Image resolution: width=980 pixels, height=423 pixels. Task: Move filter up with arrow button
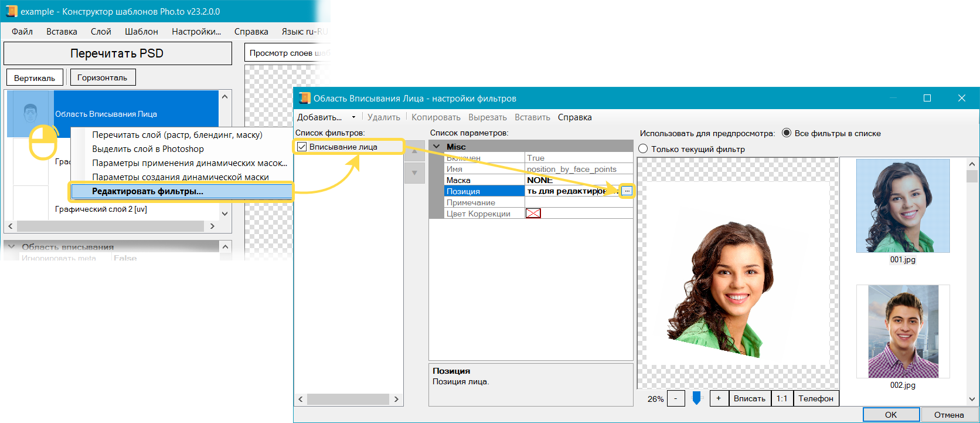[414, 151]
